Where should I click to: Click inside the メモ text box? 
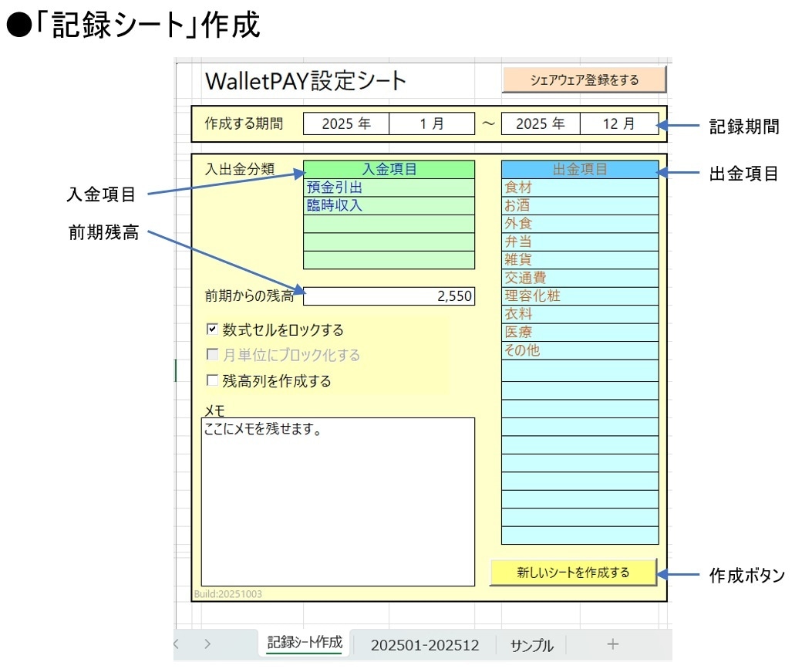pyautogui.click(x=338, y=502)
